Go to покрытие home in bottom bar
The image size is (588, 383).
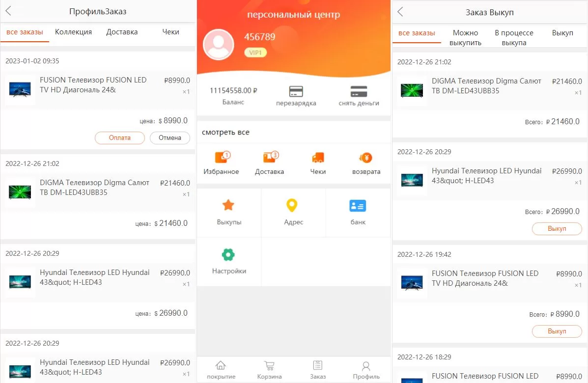[x=221, y=370]
